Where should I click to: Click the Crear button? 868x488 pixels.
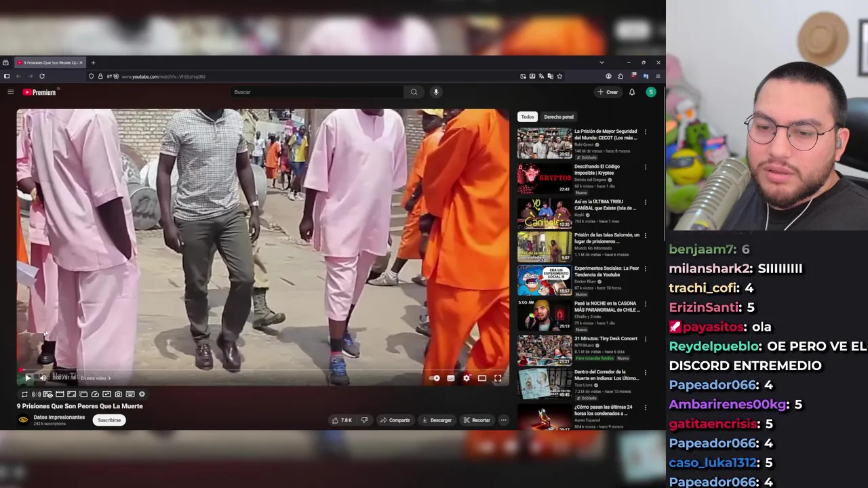pos(608,92)
